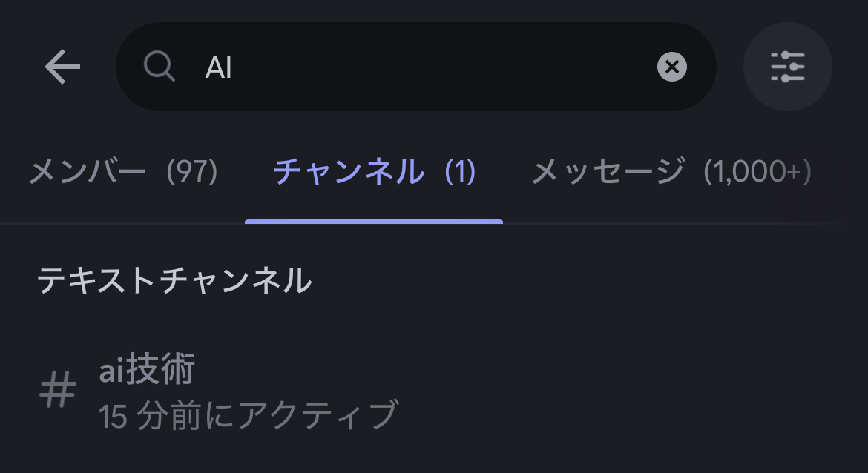Click the (1,000+) message count
Screen dimensions: 868x473
pos(757,173)
